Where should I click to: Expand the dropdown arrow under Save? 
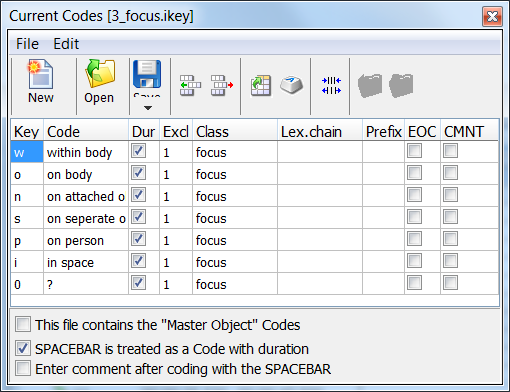(148, 108)
